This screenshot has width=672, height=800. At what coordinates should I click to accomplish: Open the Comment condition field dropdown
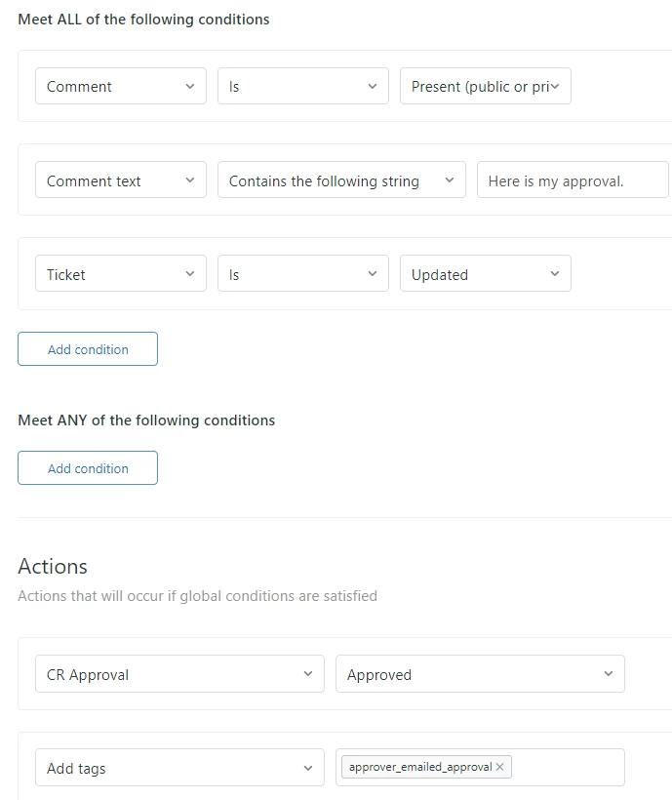click(121, 86)
